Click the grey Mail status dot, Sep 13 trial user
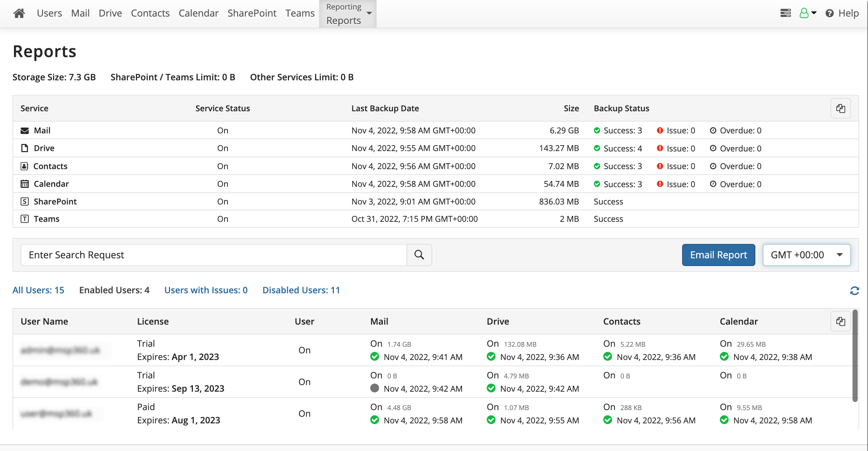868x451 pixels. [x=375, y=388]
